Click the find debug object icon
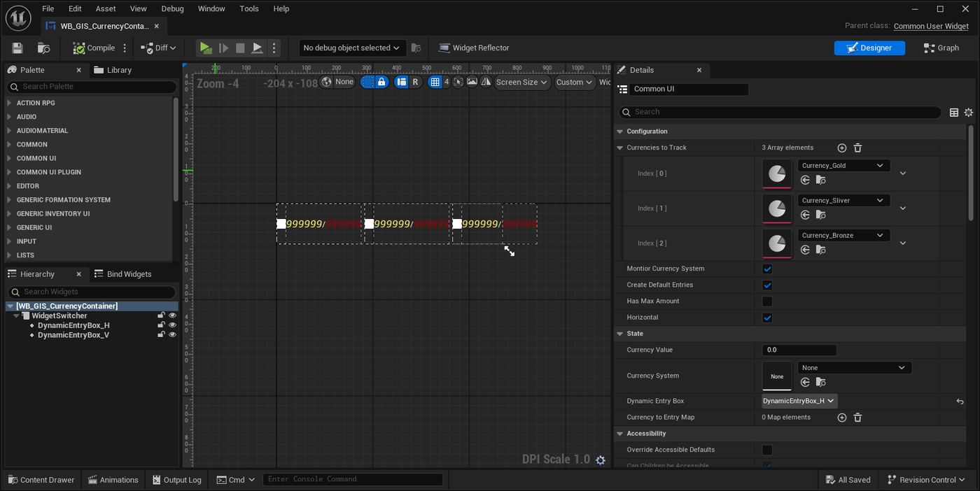Screen dimensions: 980x491 416,48
